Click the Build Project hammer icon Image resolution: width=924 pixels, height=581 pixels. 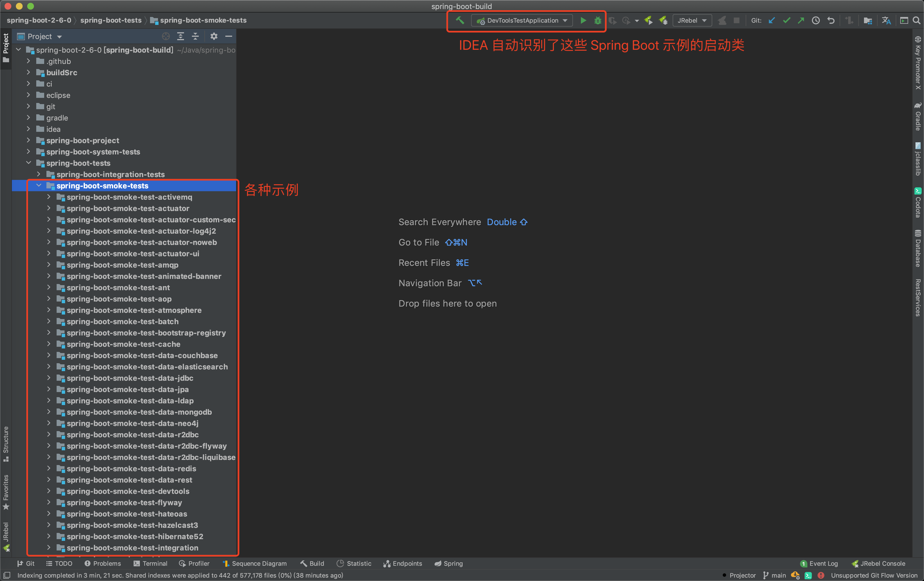[459, 20]
